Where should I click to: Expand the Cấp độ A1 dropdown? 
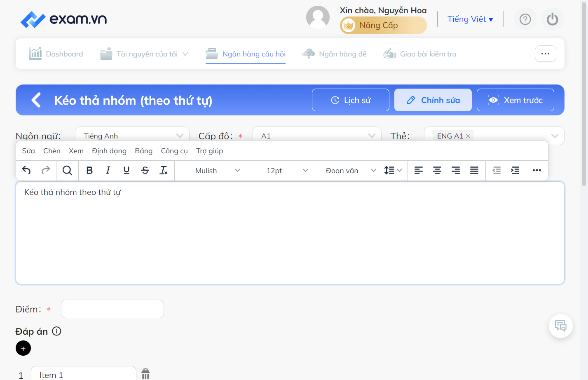tap(317, 136)
